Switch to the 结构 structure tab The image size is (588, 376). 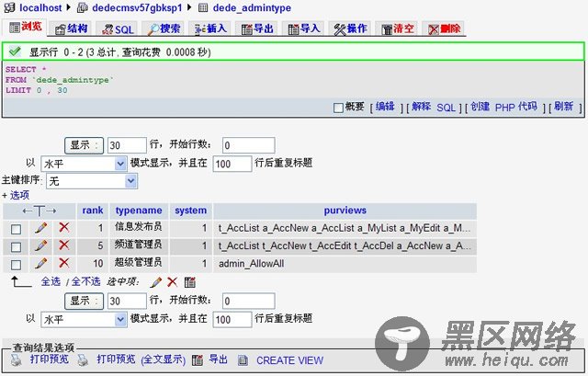72,28
